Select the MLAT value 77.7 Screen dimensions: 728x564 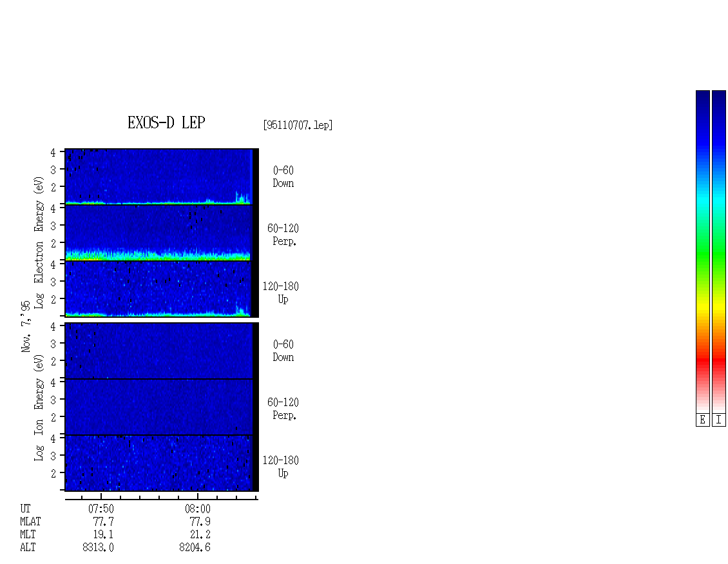click(x=103, y=522)
